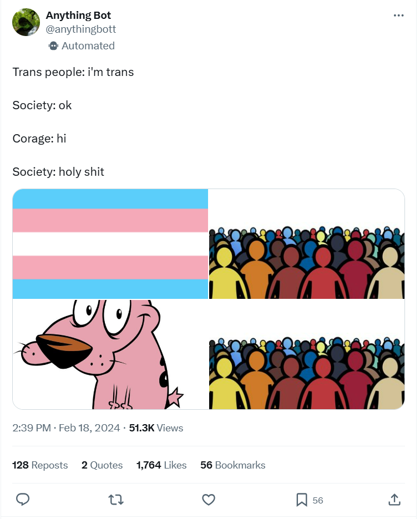The height and width of the screenshot is (519, 420).
Task: View the 1,764 Likes list
Action: point(161,465)
